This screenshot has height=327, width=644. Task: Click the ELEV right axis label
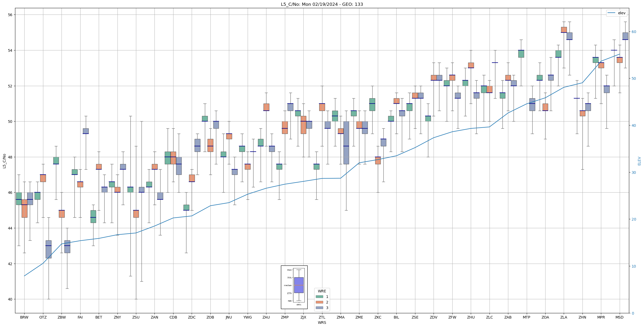(639, 161)
